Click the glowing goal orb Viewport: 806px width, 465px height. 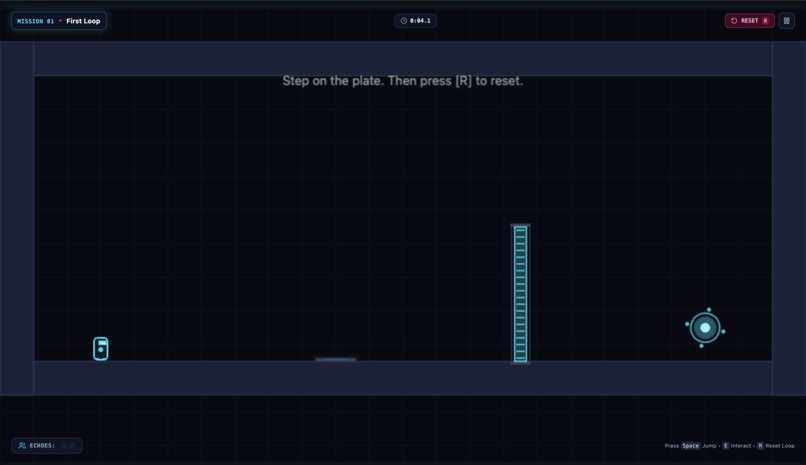coord(705,328)
